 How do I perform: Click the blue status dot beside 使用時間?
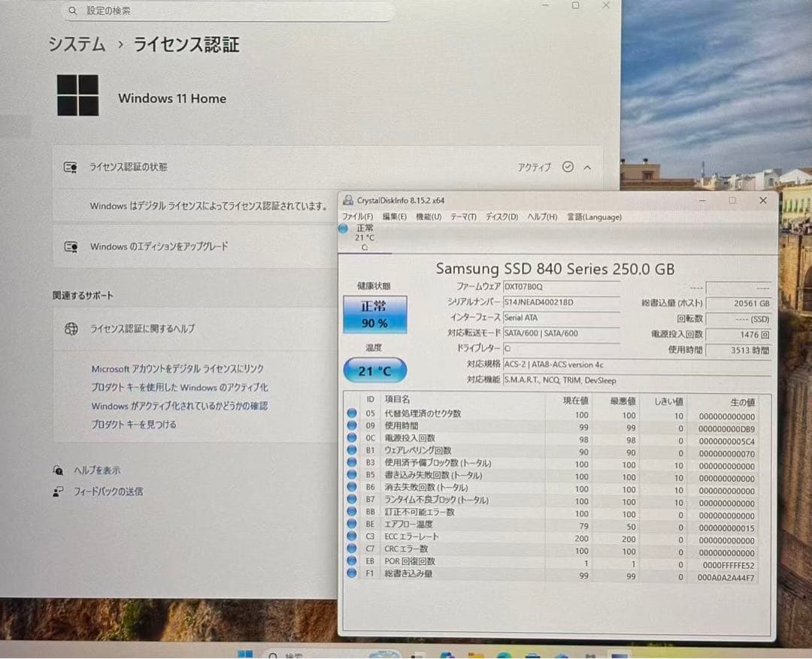click(x=350, y=425)
